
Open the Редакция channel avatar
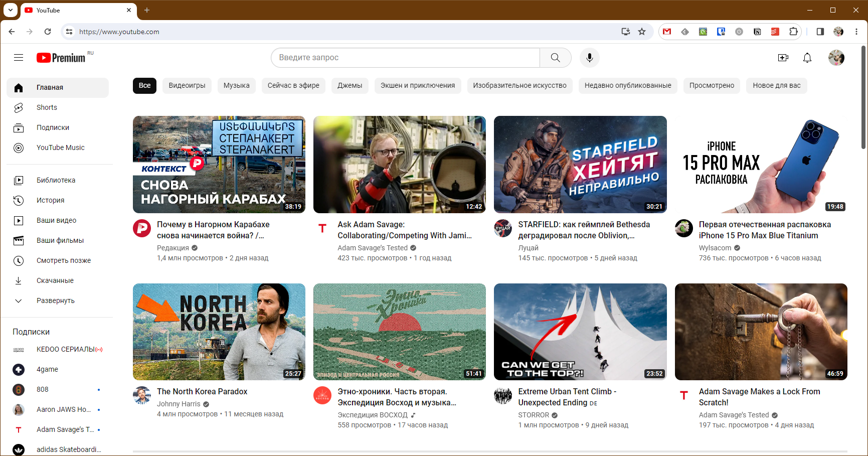[142, 228]
